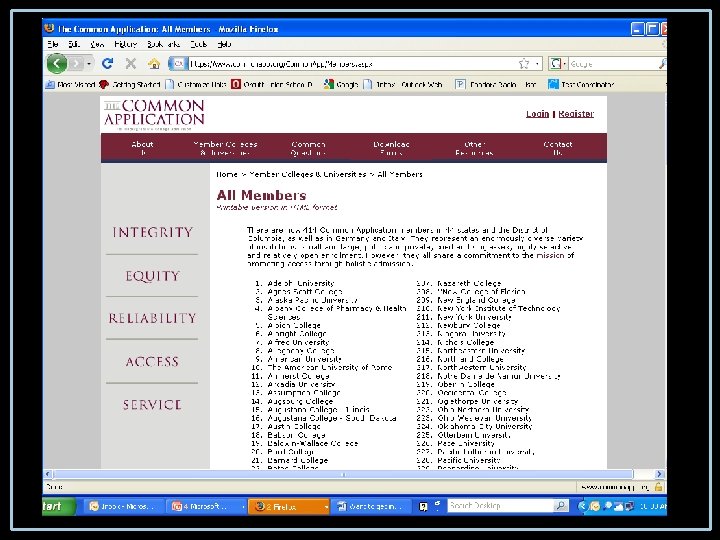Click the green Back arrow button

57,63
